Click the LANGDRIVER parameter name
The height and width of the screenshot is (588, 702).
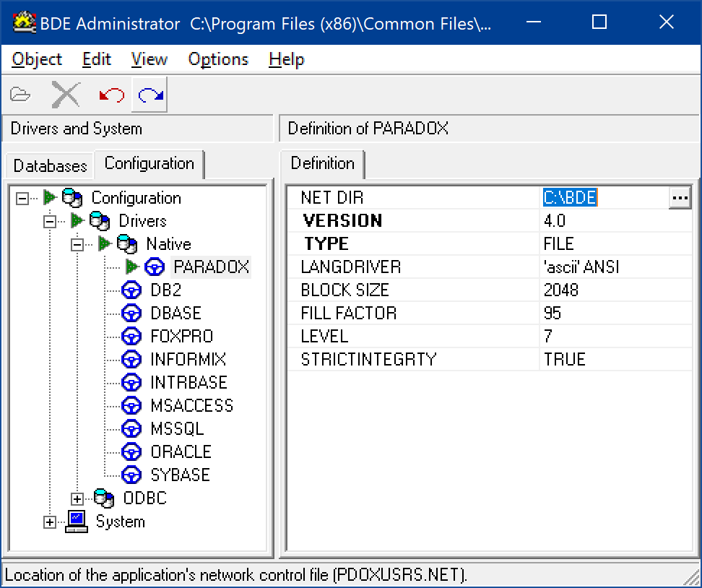pos(350,267)
